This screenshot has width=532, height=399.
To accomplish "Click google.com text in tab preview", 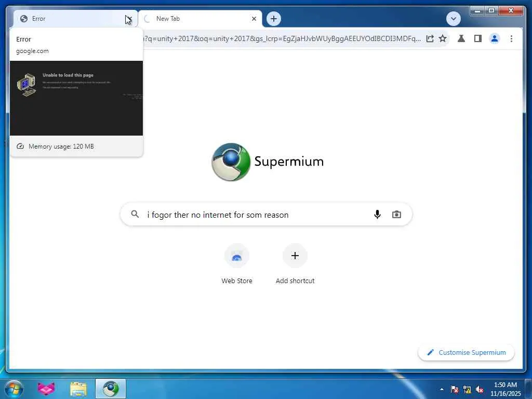I will point(32,51).
